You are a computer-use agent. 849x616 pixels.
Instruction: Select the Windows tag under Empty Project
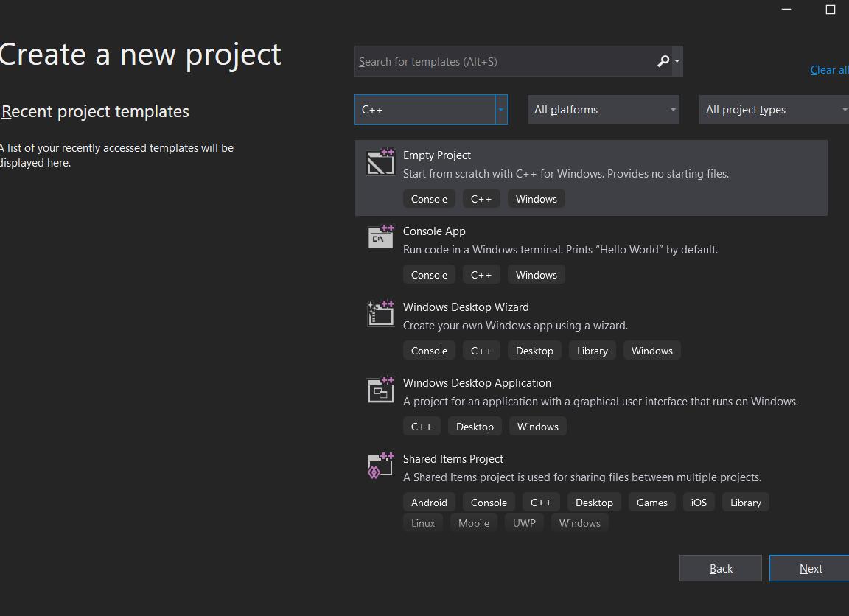(x=536, y=198)
